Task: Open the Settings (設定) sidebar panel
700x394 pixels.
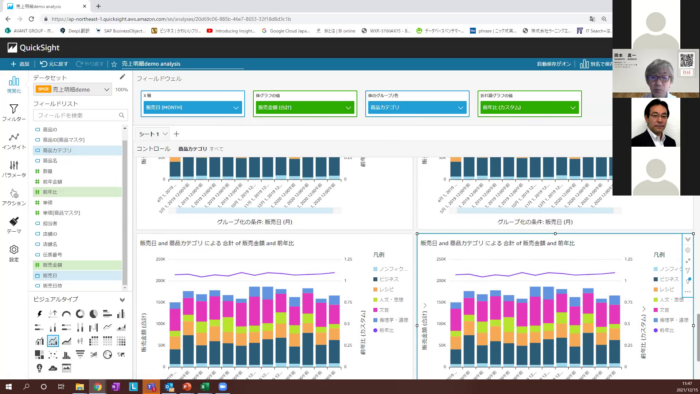Action: 14,253
